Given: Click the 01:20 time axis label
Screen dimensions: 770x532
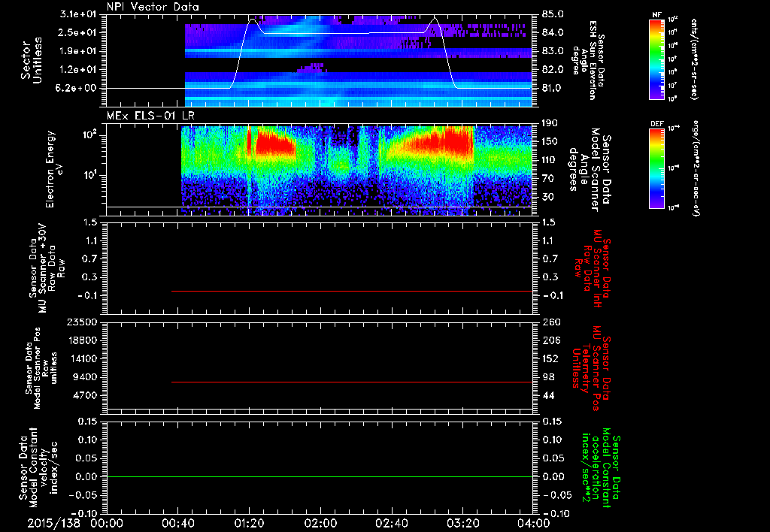Looking at the screenshot, I should pos(249,523).
